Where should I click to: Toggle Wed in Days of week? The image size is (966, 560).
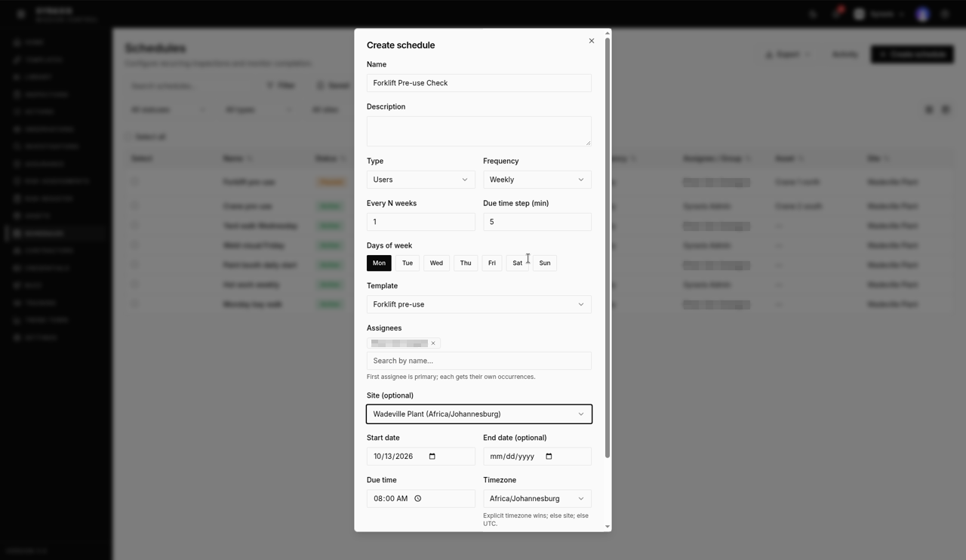click(x=436, y=263)
